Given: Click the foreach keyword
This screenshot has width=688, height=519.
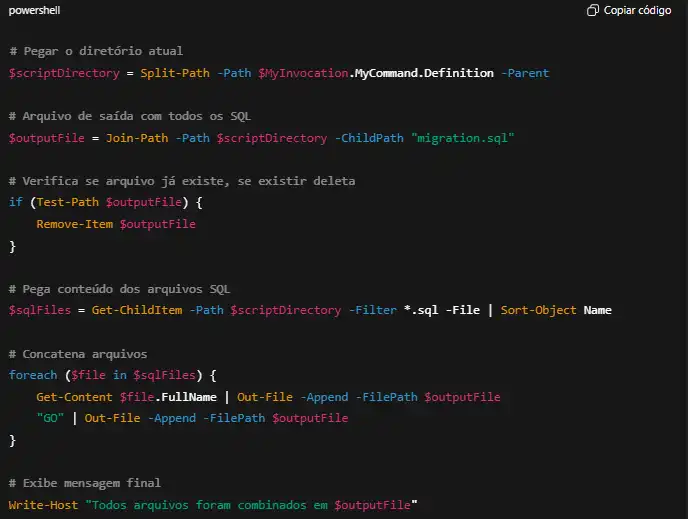Looking at the screenshot, I should click(x=33, y=375).
